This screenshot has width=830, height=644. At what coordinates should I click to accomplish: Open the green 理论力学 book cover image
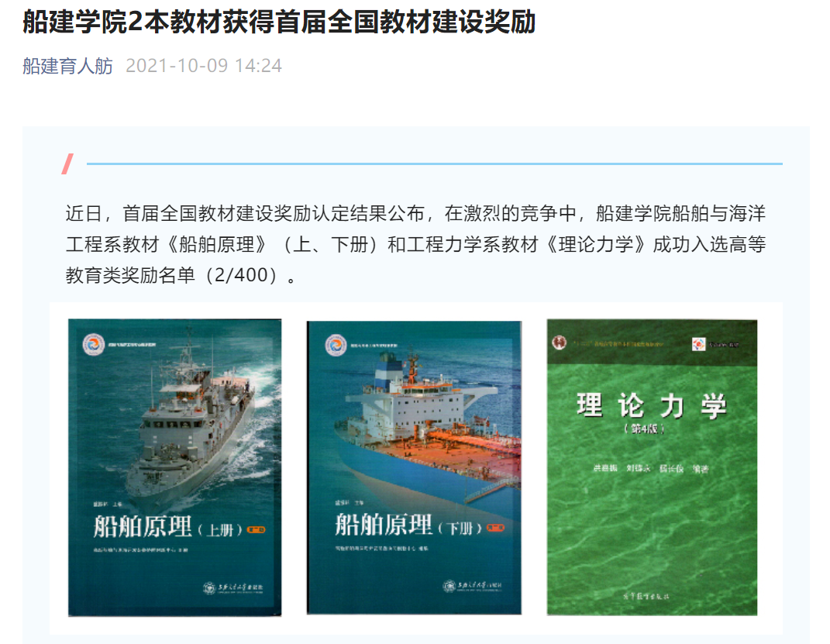click(652, 467)
